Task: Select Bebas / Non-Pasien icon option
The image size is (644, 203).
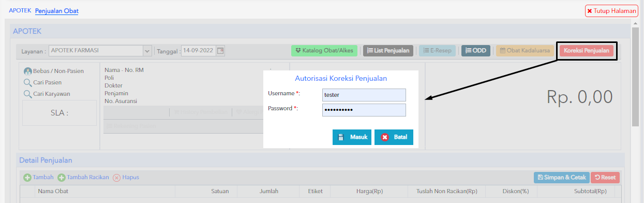Action: click(x=27, y=71)
